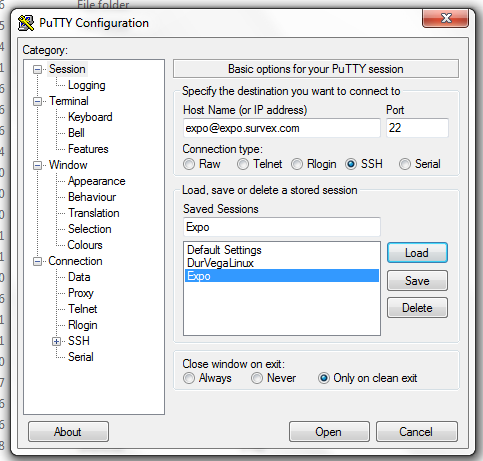The height and width of the screenshot is (461, 483).
Task: Open the Proxy settings panel
Action: [x=81, y=293]
